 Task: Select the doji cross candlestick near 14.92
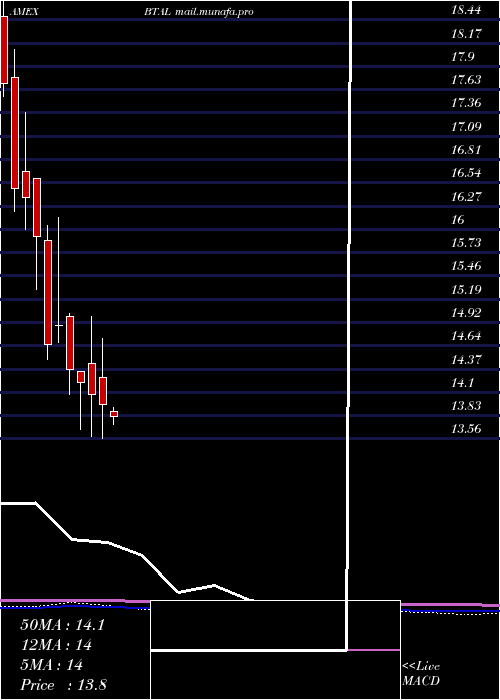(x=58, y=325)
